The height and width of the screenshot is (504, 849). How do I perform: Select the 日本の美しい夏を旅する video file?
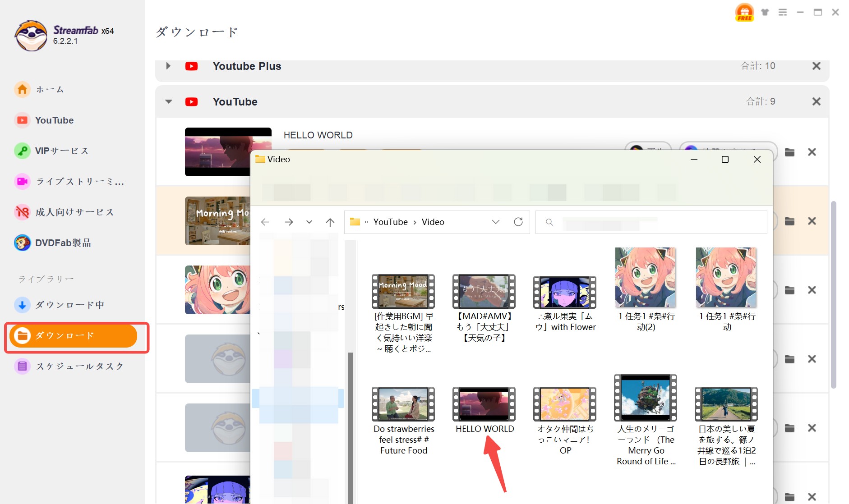[727, 426]
